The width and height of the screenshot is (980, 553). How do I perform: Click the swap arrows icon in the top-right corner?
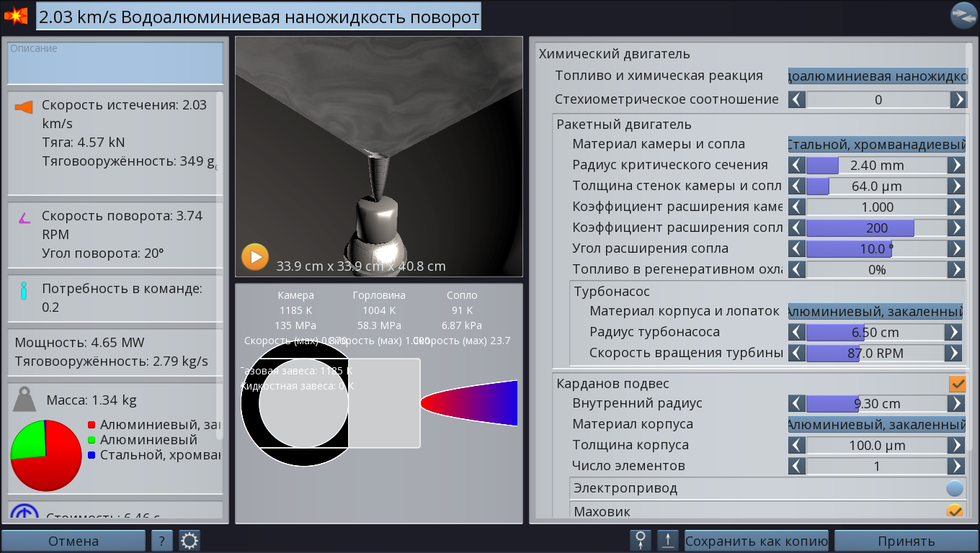point(963,16)
